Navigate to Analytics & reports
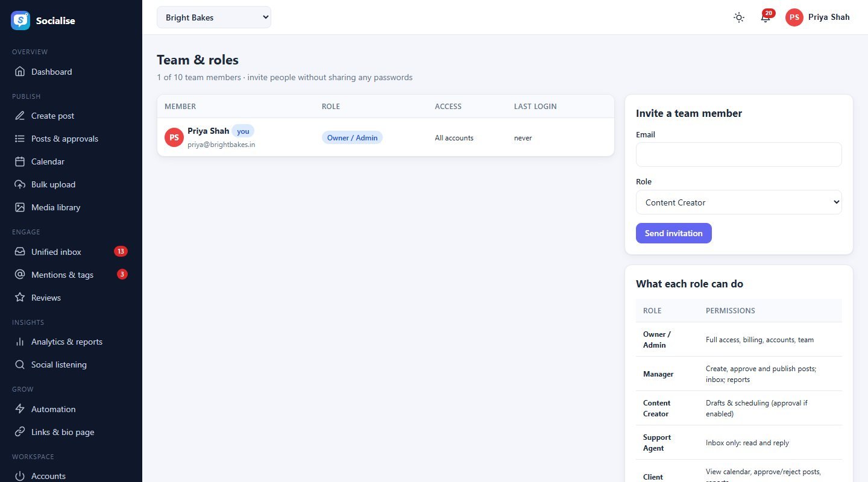Screen dimensions: 868x482 tap(71, 342)
